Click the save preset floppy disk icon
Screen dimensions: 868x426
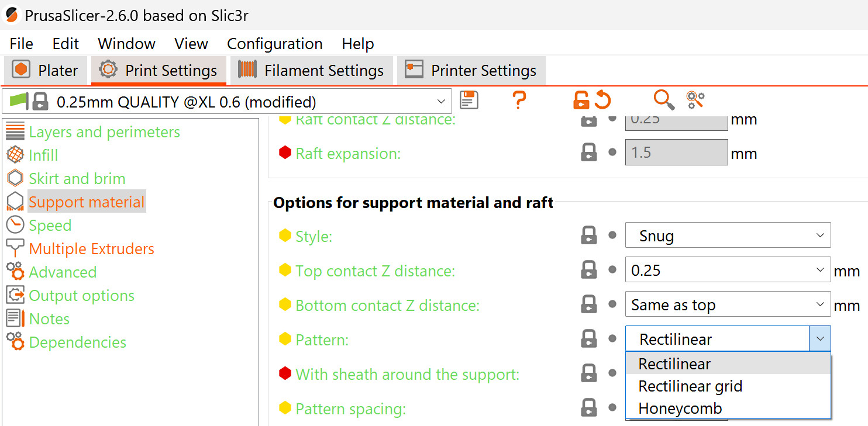tap(469, 101)
